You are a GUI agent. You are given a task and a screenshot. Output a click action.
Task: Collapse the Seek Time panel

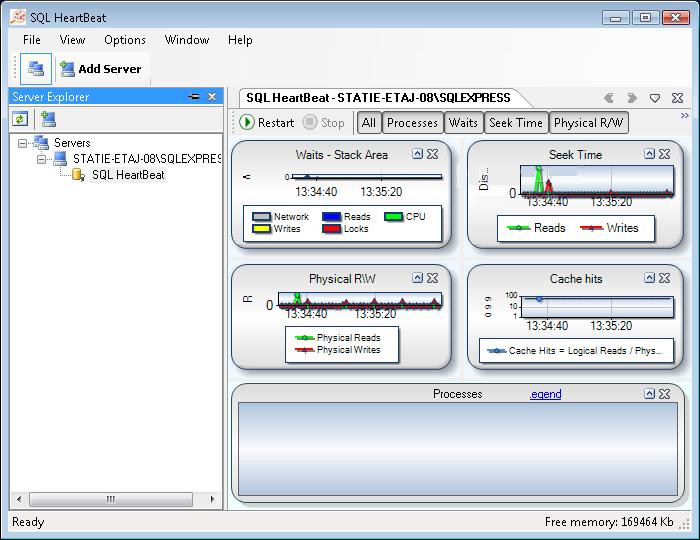point(650,154)
